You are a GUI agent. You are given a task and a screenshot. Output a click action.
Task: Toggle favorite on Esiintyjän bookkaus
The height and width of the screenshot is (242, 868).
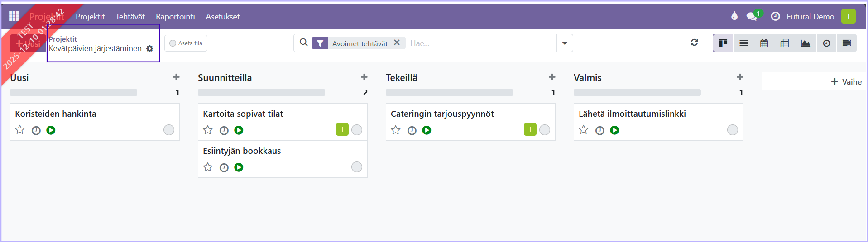pos(208,167)
